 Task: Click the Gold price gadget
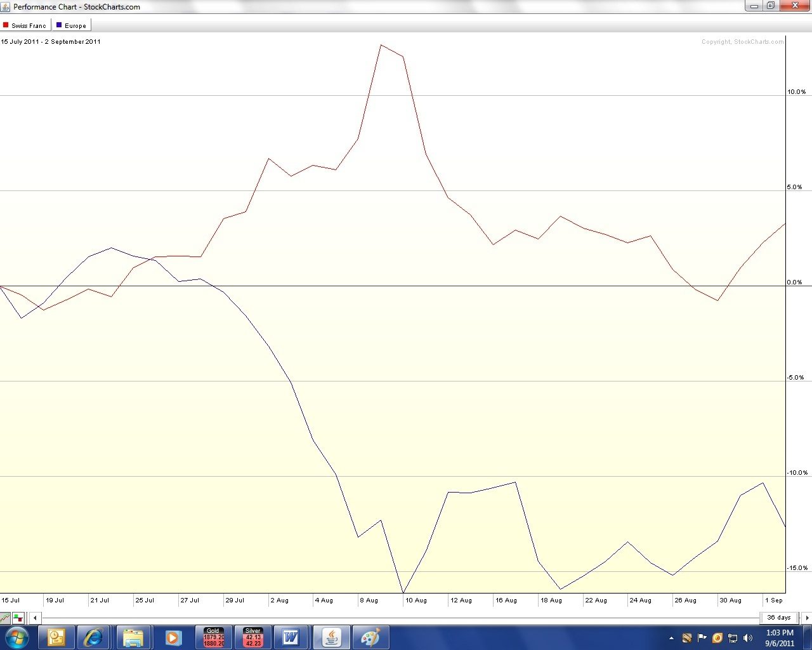pyautogui.click(x=213, y=637)
